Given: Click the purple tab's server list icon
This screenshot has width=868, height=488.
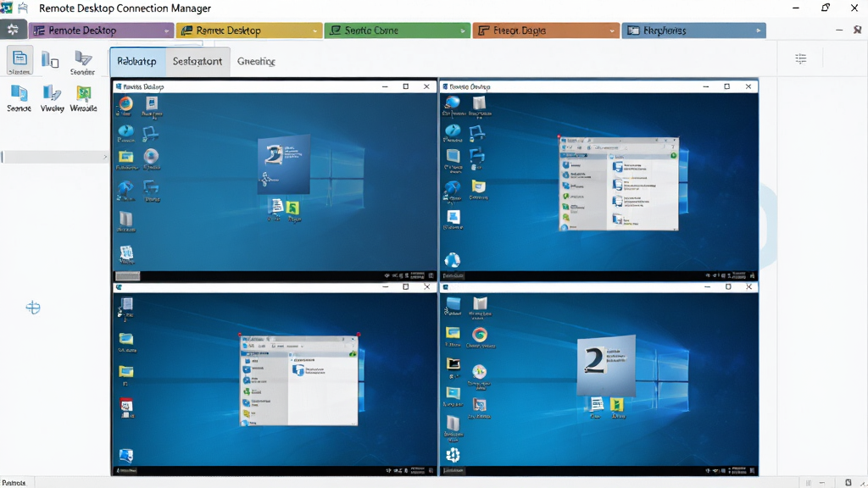Looking at the screenshot, I should point(39,30).
